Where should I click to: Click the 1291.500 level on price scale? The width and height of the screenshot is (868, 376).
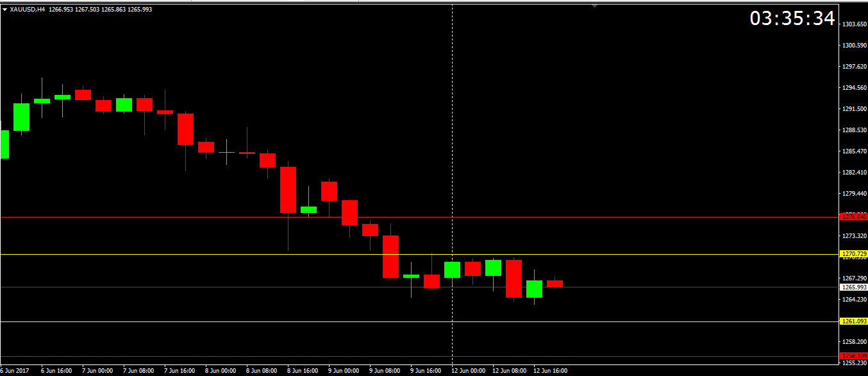[854, 109]
